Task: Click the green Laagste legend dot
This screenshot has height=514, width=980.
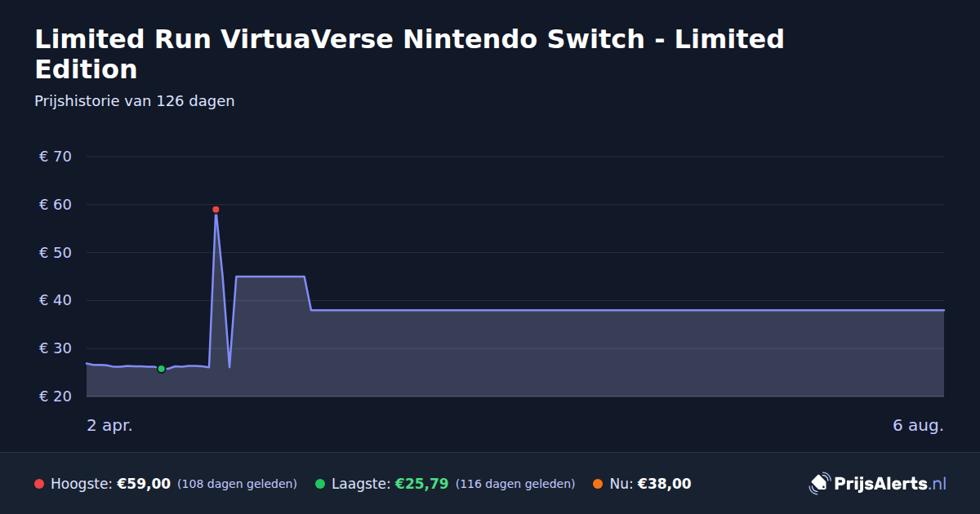Action: click(x=320, y=484)
